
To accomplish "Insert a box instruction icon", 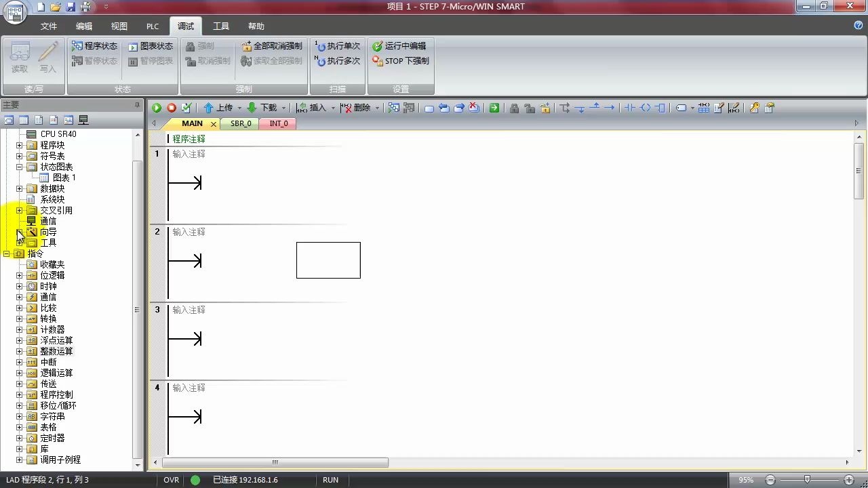I will coord(660,108).
